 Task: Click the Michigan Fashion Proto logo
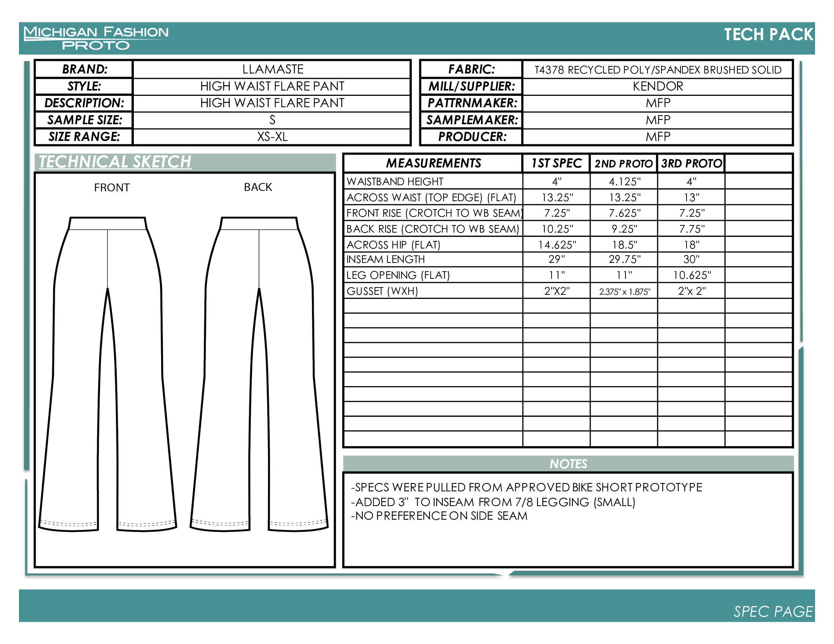(96, 38)
